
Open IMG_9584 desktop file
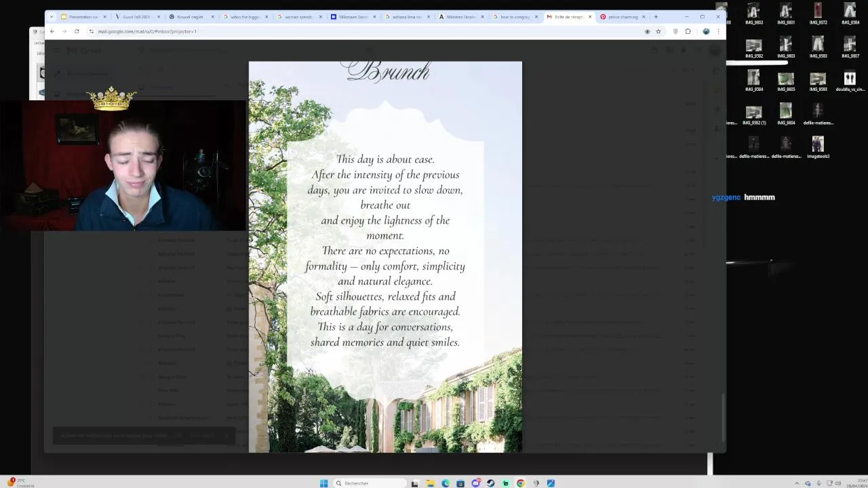point(850,14)
